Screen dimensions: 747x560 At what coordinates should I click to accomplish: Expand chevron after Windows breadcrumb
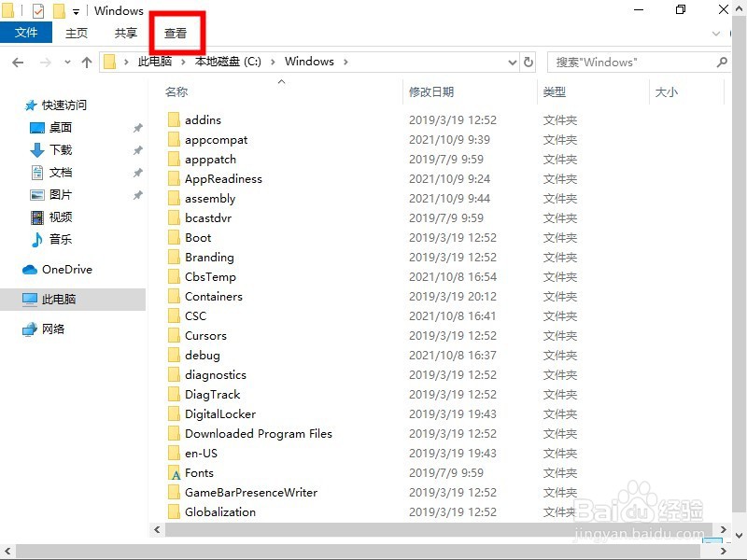pos(345,62)
